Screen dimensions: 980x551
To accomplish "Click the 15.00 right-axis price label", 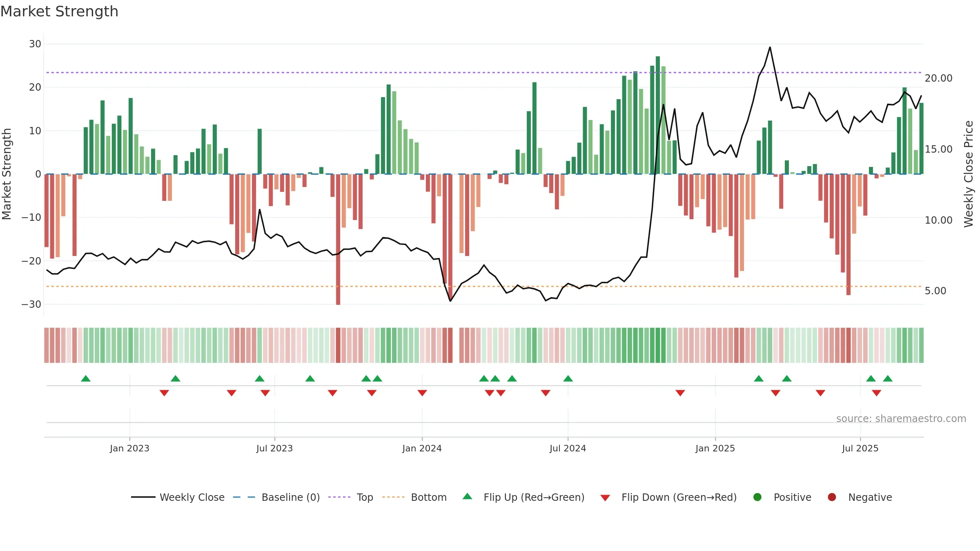I will [x=938, y=149].
